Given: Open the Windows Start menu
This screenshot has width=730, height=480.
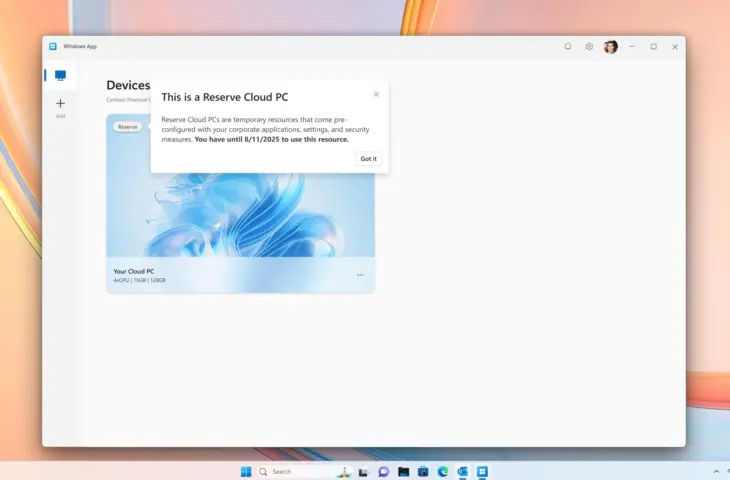Looking at the screenshot, I should tap(246, 472).
